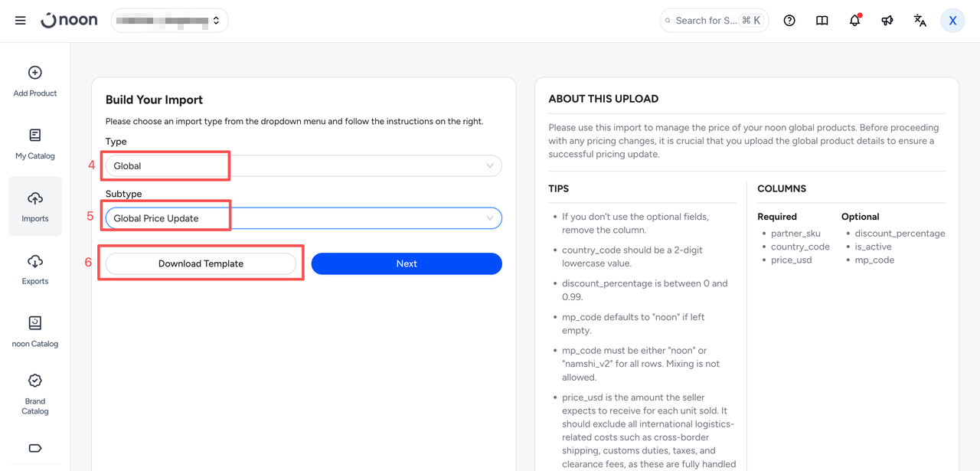Open the user avatar X
This screenshot has width=980, height=471.
pos(953,21)
